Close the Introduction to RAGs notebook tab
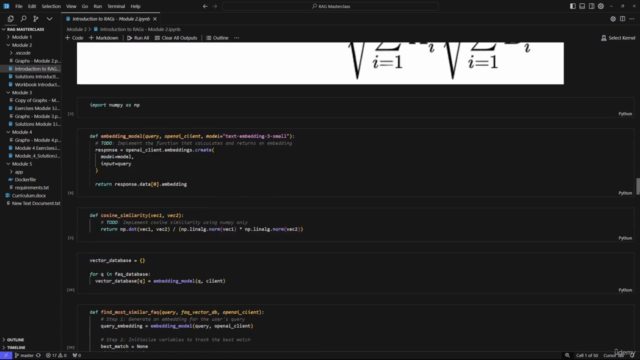640x360 pixels. click(x=155, y=19)
